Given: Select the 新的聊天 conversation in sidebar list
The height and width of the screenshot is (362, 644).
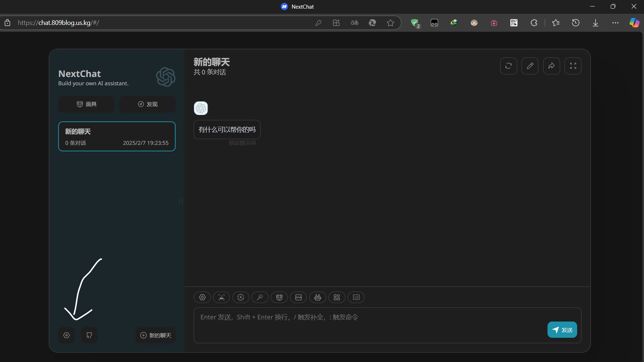Looking at the screenshot, I should coord(117,136).
